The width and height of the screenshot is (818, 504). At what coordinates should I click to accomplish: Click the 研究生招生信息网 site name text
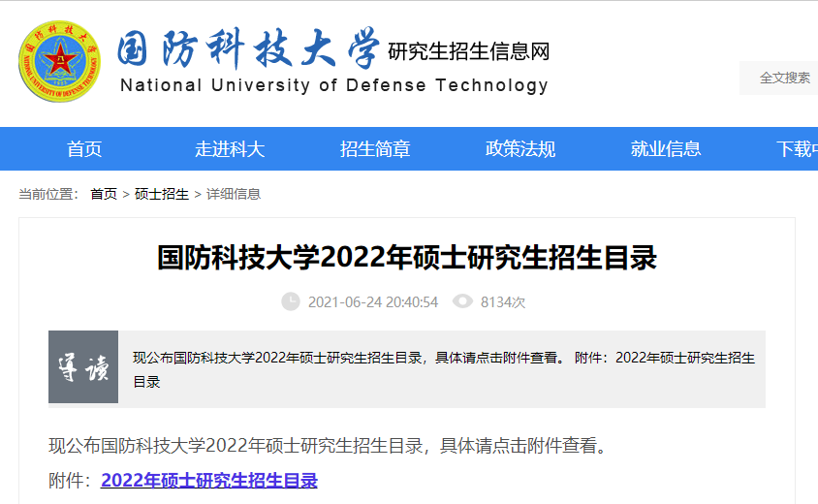[468, 51]
